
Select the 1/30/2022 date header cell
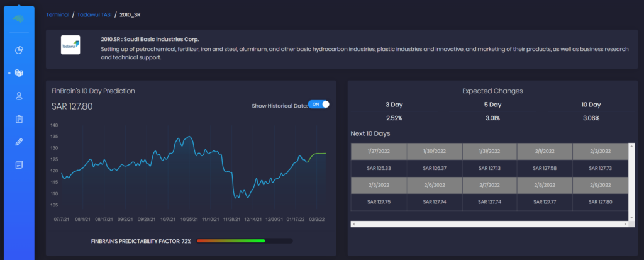pyautogui.click(x=435, y=151)
